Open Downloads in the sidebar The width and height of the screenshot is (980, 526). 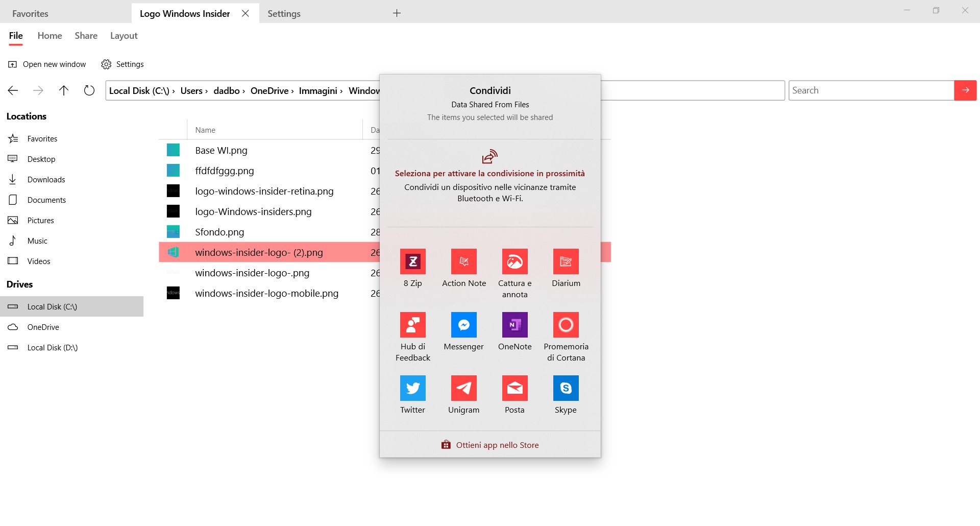click(x=71, y=180)
